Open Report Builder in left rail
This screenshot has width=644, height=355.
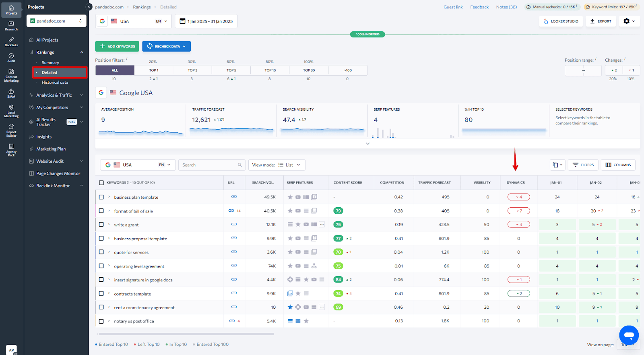11,130
